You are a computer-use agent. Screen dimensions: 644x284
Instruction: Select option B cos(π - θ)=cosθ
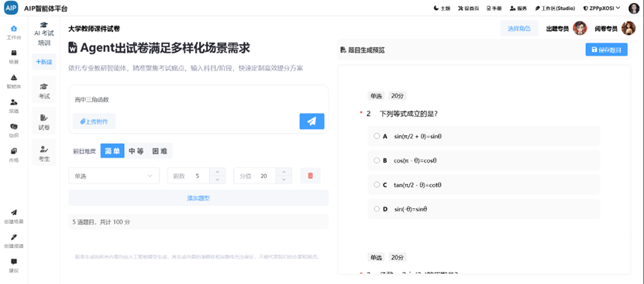coord(484,160)
